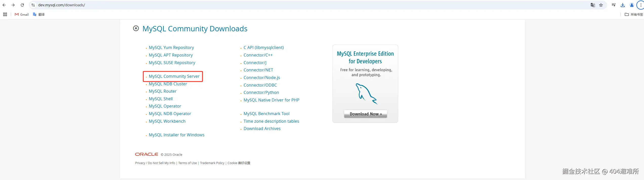
Task: Open Download Archives link
Action: tap(262, 128)
